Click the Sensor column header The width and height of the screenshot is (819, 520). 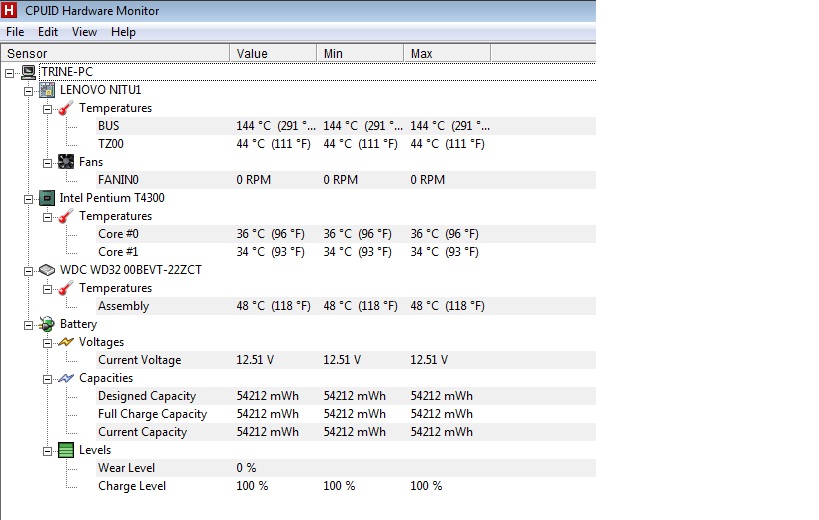click(x=115, y=54)
